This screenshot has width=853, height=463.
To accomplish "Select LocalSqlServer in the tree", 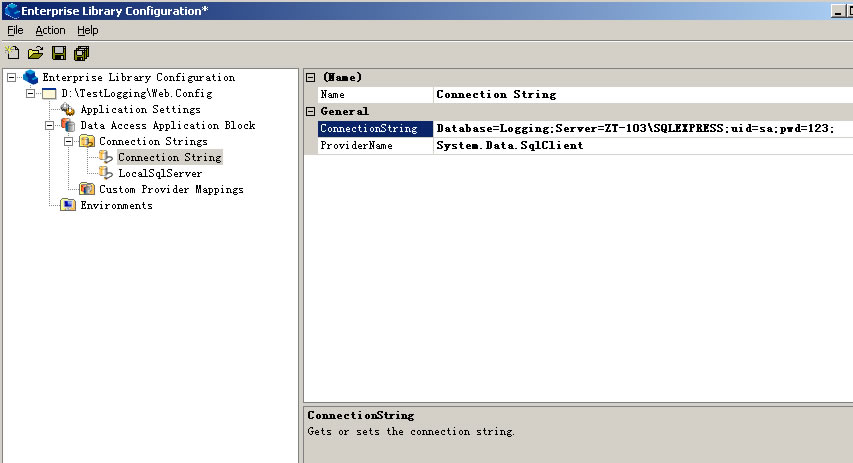I will click(x=160, y=174).
